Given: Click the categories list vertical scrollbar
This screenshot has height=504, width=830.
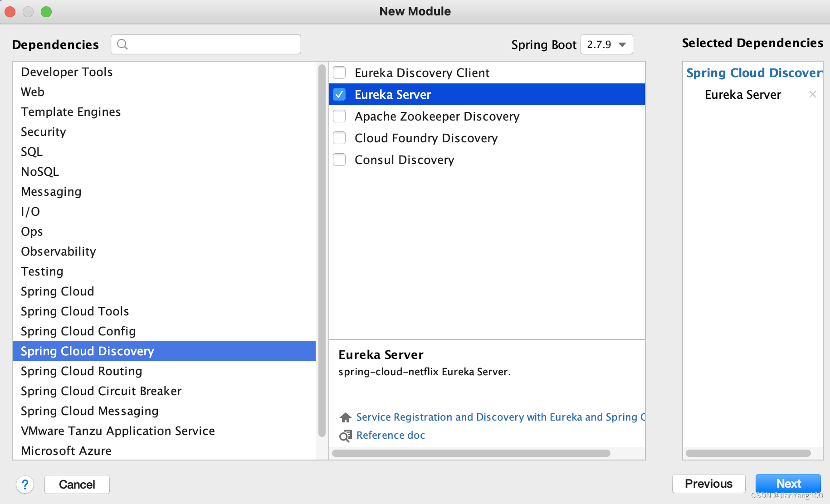Looking at the screenshot, I should [322, 251].
